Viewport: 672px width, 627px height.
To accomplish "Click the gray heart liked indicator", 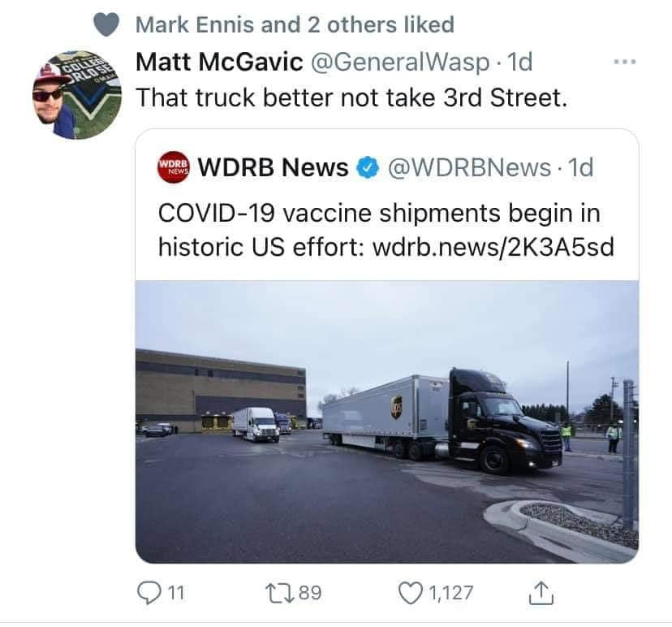I will point(106,24).
